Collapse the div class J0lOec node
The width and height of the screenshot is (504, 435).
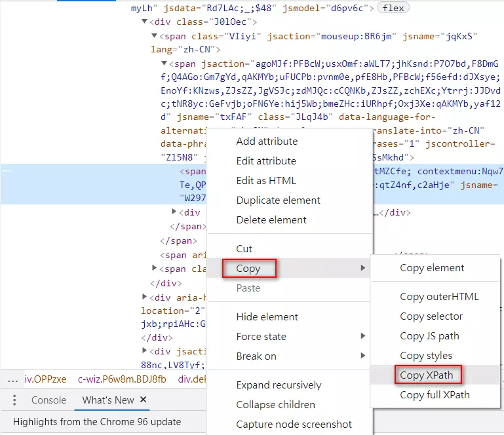point(145,22)
